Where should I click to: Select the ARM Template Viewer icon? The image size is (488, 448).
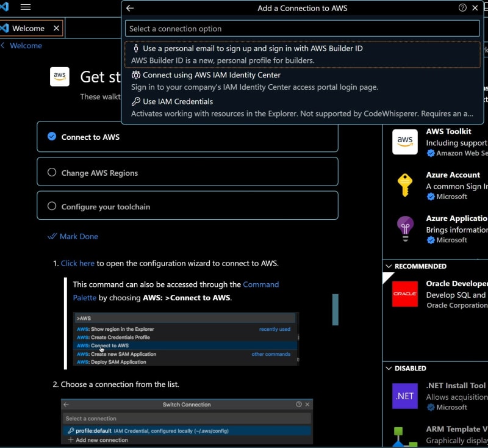click(x=405, y=437)
